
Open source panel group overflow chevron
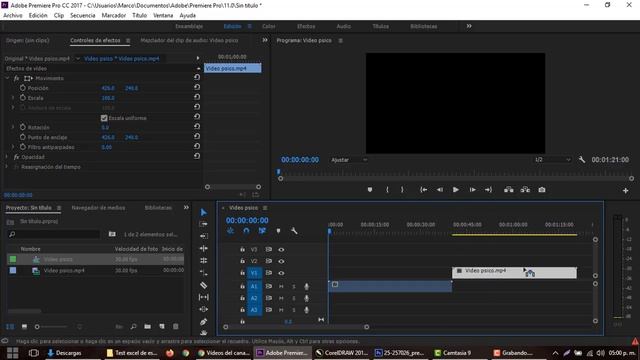point(265,40)
